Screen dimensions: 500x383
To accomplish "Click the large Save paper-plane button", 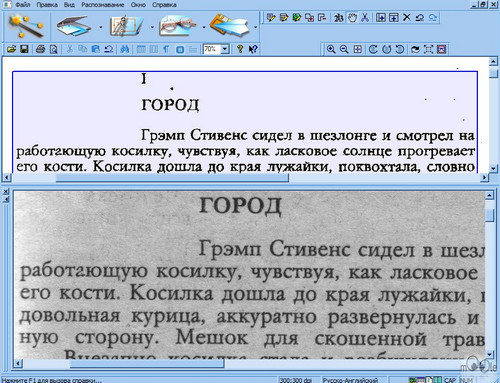I will point(229,26).
